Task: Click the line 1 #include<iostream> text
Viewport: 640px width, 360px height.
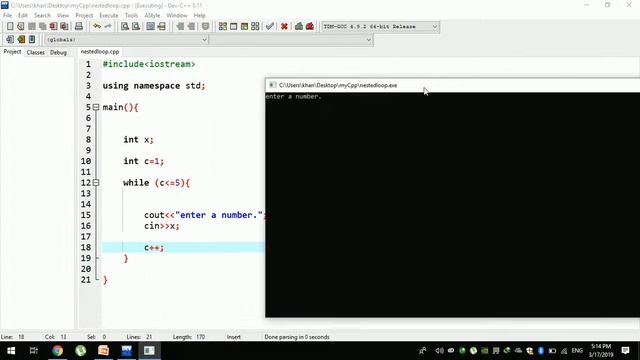Action: pos(149,64)
